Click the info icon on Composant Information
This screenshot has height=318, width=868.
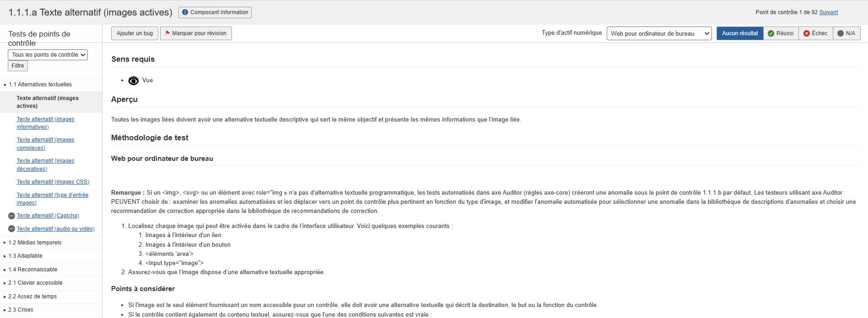tap(185, 12)
